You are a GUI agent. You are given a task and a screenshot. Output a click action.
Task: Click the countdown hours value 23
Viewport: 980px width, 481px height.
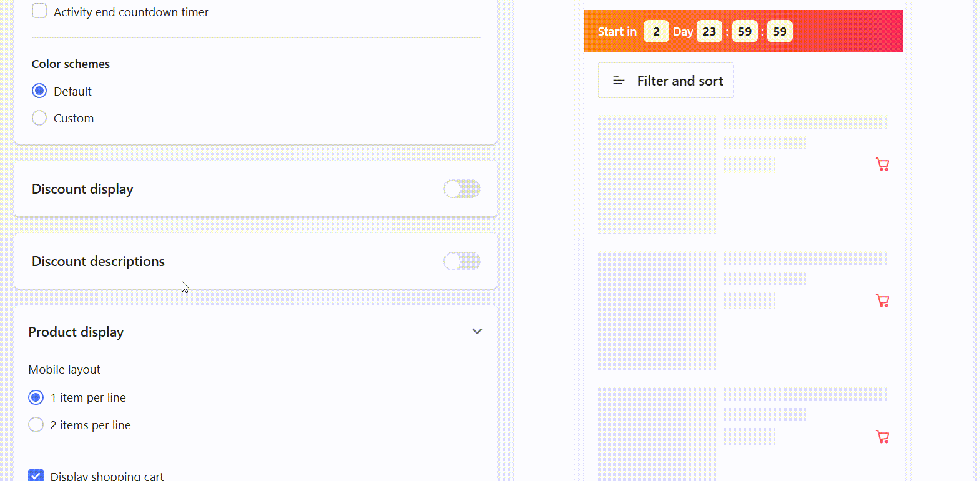tap(709, 31)
